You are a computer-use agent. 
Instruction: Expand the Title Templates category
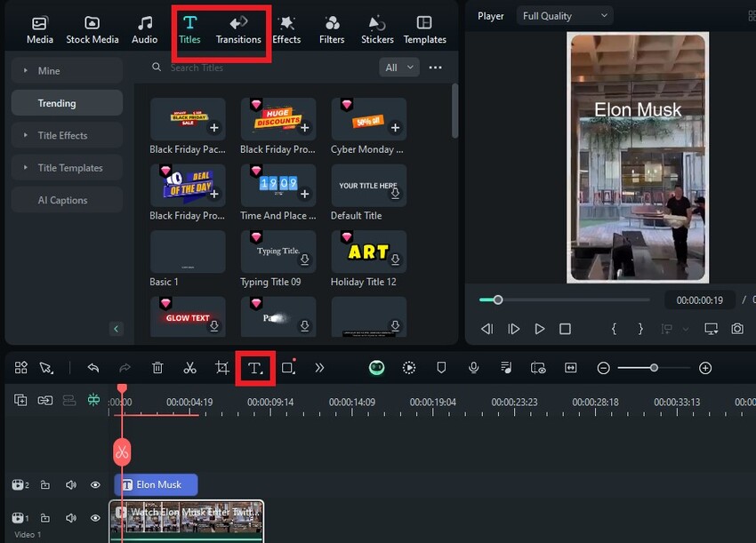click(67, 168)
